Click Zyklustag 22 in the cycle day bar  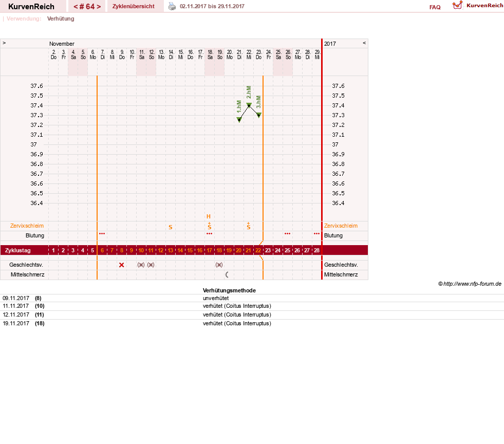point(258,250)
